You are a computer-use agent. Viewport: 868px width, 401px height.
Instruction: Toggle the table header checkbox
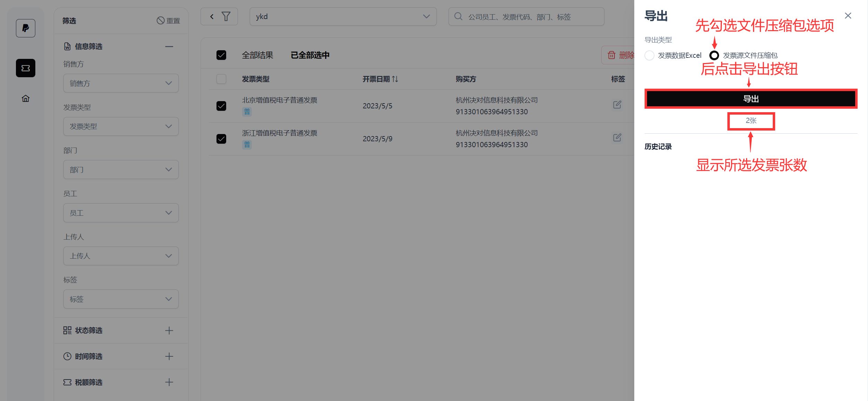click(x=221, y=79)
